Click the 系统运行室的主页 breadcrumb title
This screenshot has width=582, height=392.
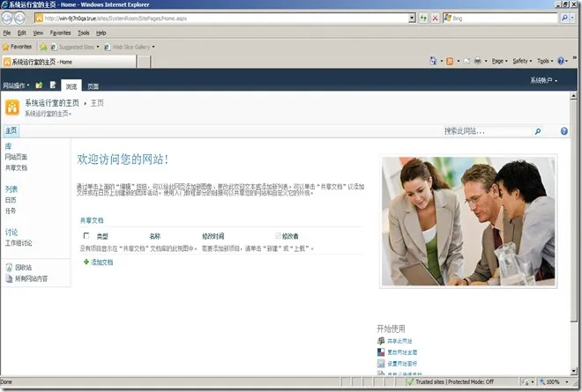click(52, 103)
